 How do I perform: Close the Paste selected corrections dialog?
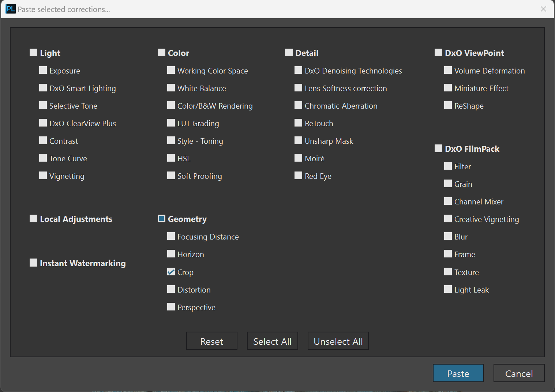click(x=544, y=9)
